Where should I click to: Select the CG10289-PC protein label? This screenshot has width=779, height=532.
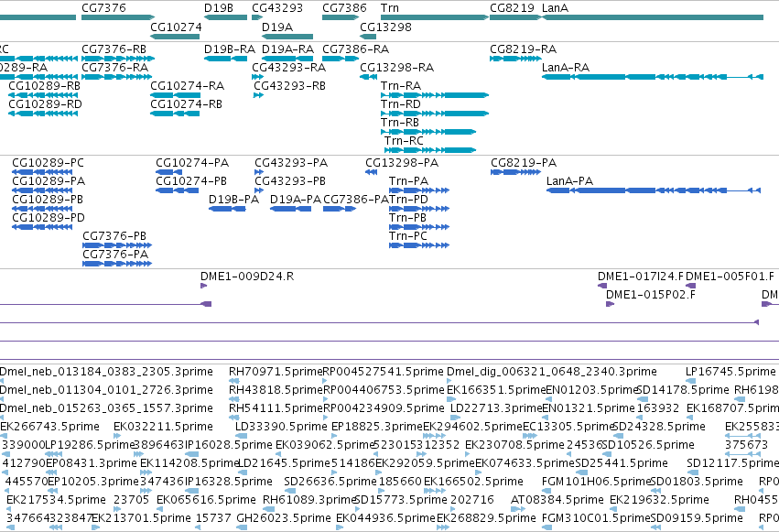click(x=48, y=163)
